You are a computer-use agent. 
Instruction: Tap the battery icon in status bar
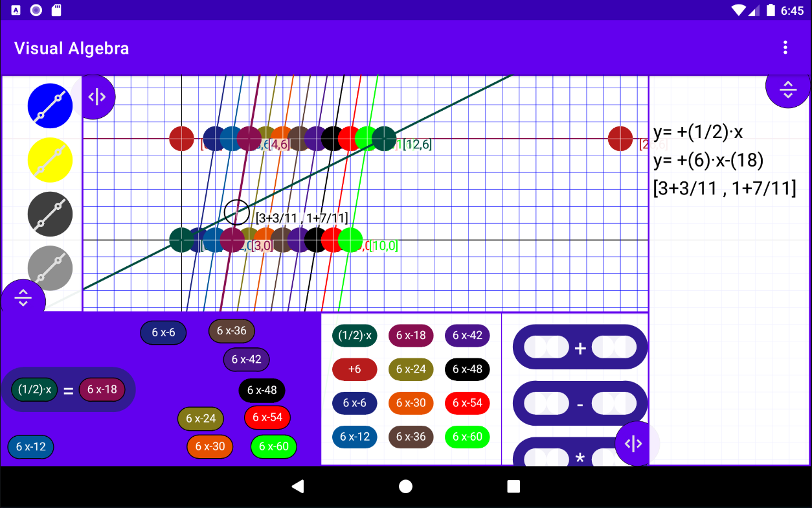pyautogui.click(x=771, y=10)
